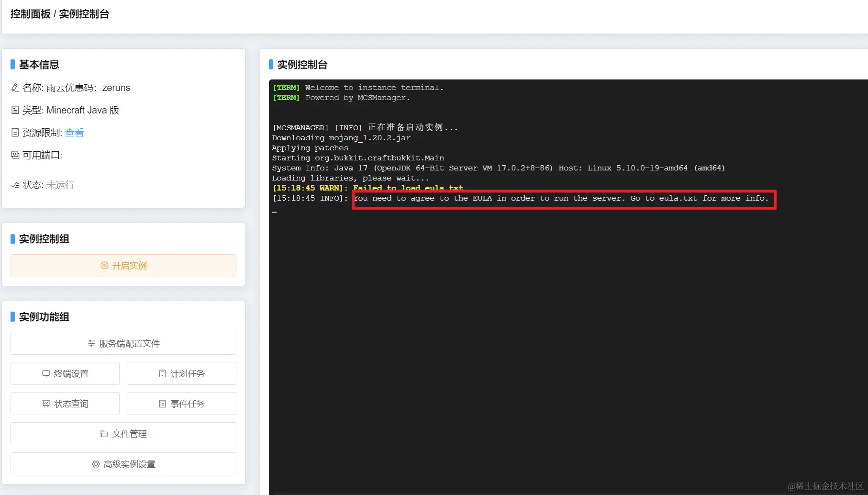Screen dimensions: 868x495
Task: Open 服务端配置文件 server config files
Action: coord(123,344)
